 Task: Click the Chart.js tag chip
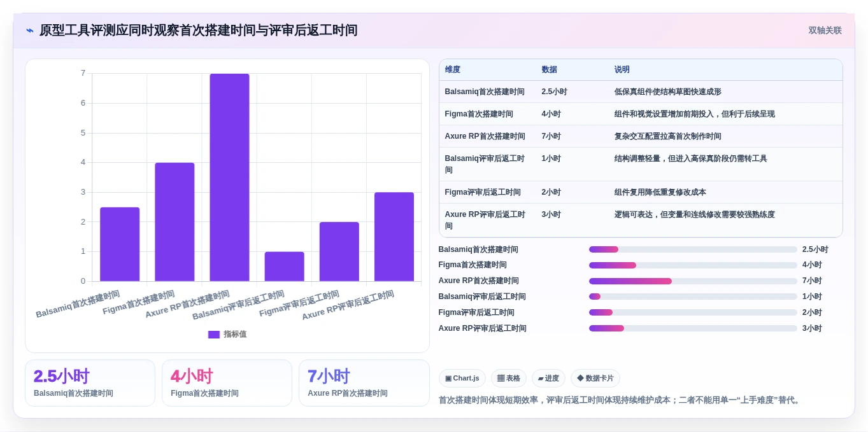pyautogui.click(x=462, y=379)
